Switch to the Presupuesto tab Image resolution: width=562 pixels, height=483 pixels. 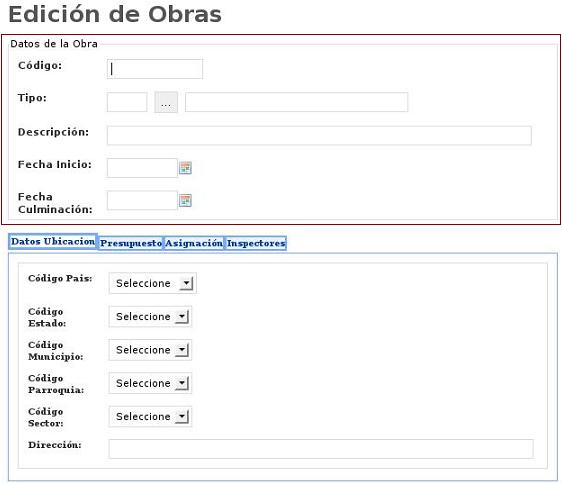[131, 243]
